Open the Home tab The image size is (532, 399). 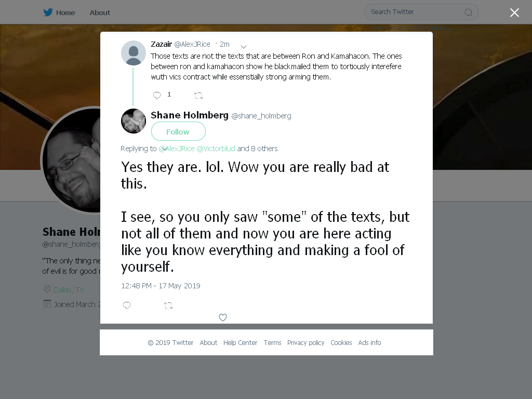pyautogui.click(x=65, y=12)
